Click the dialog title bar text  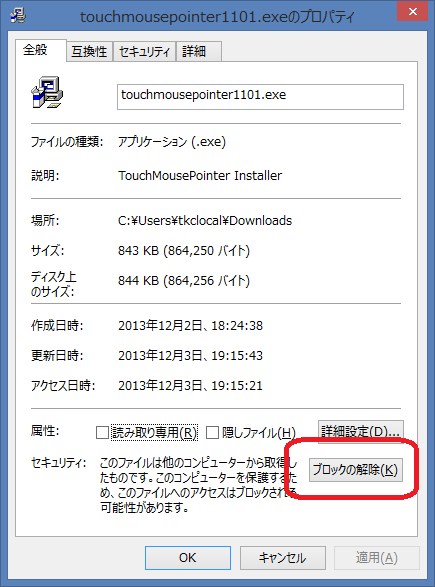pyautogui.click(x=217, y=17)
